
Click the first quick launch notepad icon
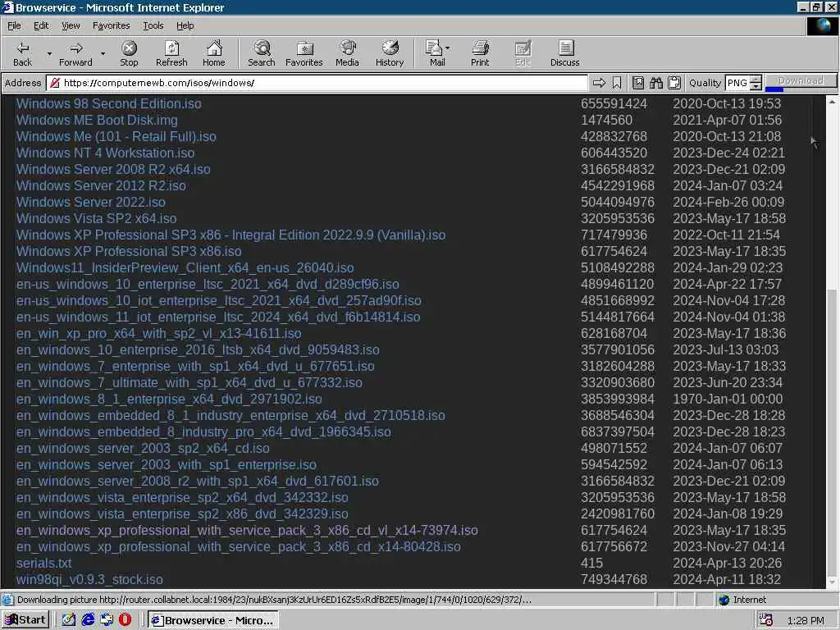69,620
